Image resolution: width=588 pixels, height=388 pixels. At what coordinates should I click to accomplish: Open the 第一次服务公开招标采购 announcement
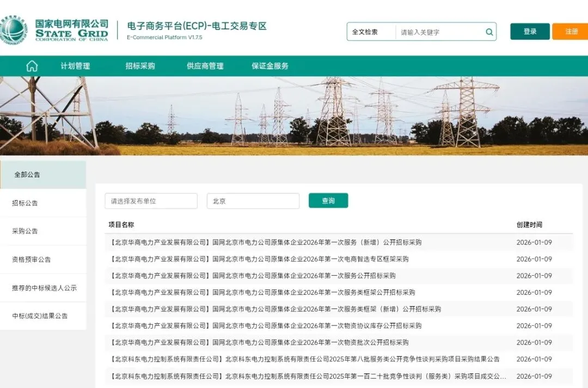pyautogui.click(x=252, y=276)
